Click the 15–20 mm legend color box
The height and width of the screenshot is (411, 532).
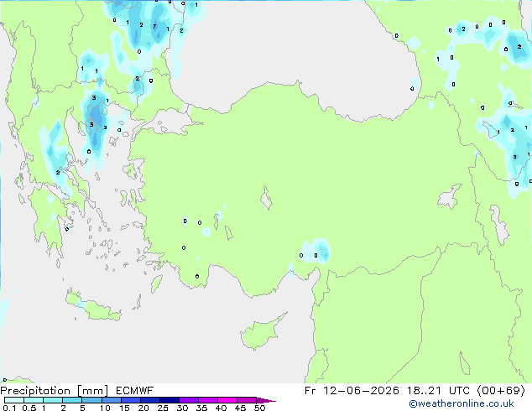tap(130, 400)
